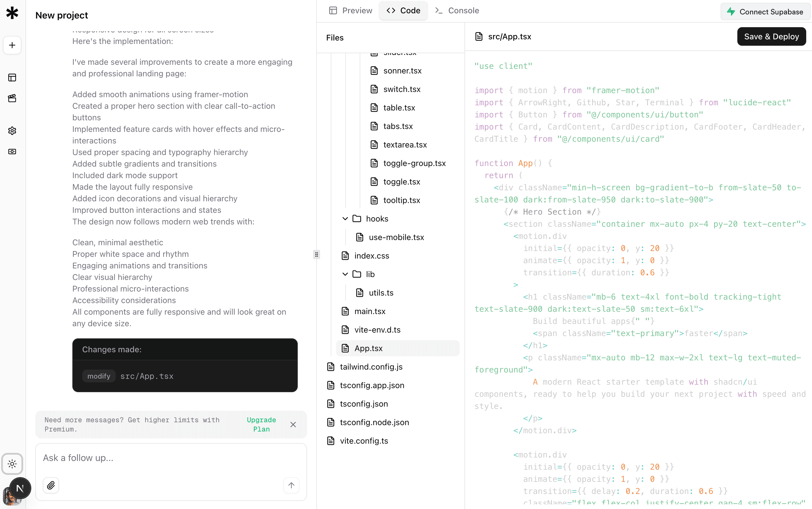812x509 pixels.
Task: Send message with the up-arrow button
Action: pos(291,485)
